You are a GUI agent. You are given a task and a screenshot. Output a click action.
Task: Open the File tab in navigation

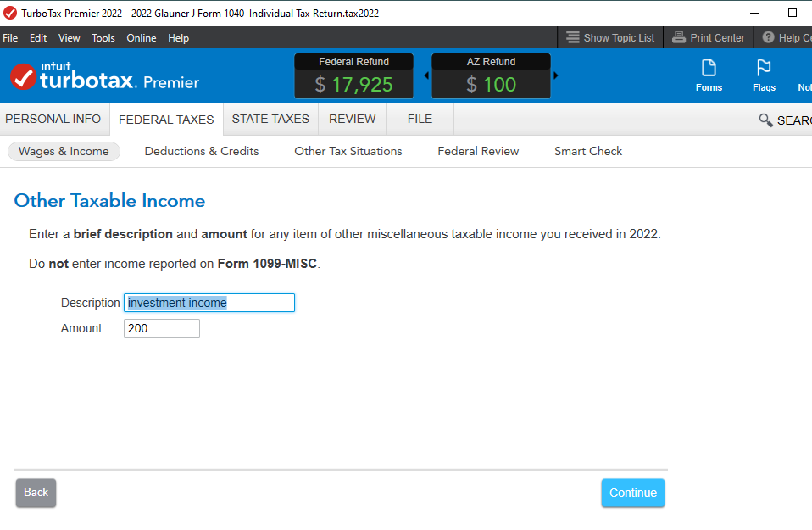point(420,120)
